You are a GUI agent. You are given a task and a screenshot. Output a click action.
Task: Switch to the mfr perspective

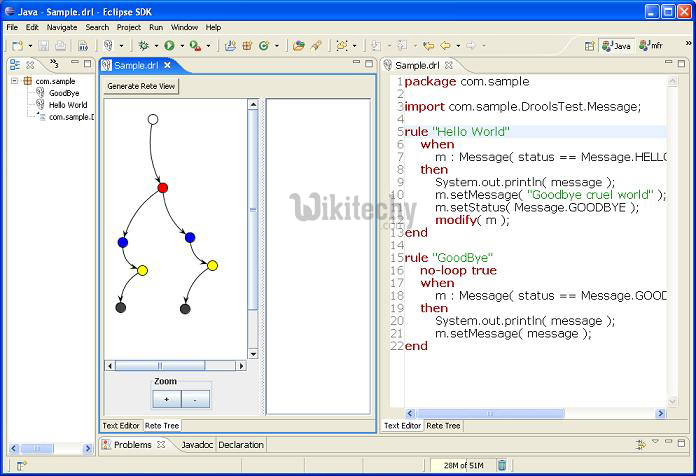(651, 46)
